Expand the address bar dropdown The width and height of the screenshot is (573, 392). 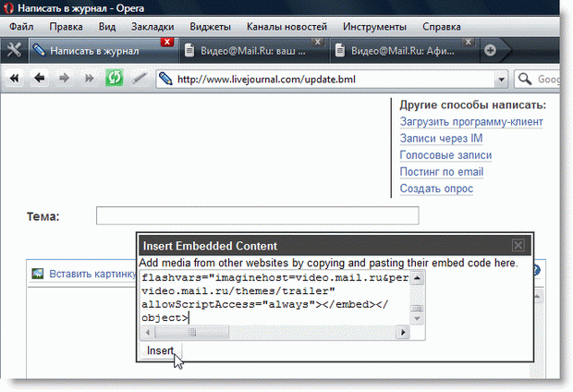pos(501,79)
